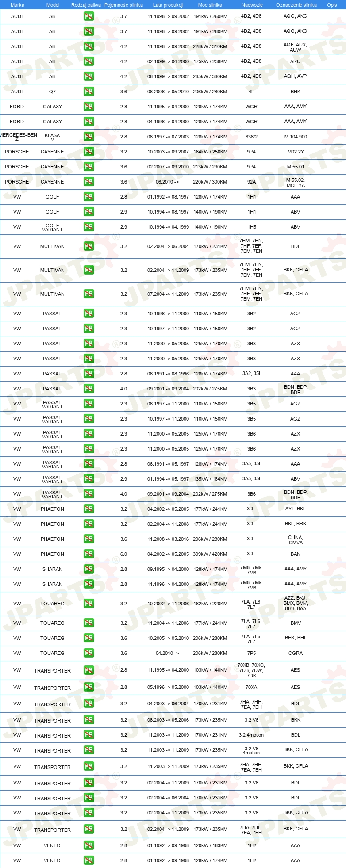346x868 pixels.
Task: Click the Opis column header
Action: [332, 5]
